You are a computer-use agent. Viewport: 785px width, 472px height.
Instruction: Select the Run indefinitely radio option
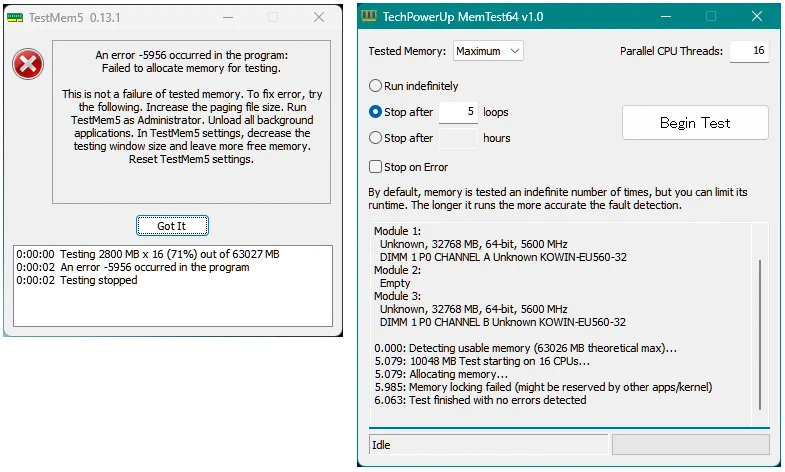[375, 86]
